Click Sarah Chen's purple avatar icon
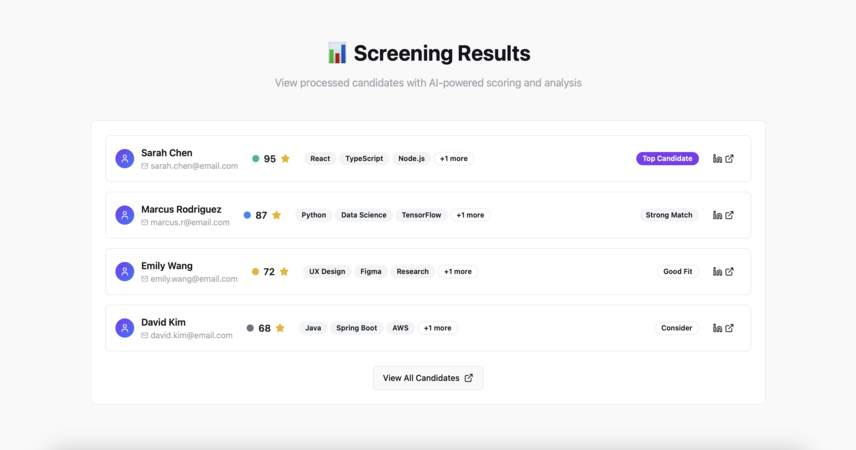The image size is (856, 450). [124, 159]
